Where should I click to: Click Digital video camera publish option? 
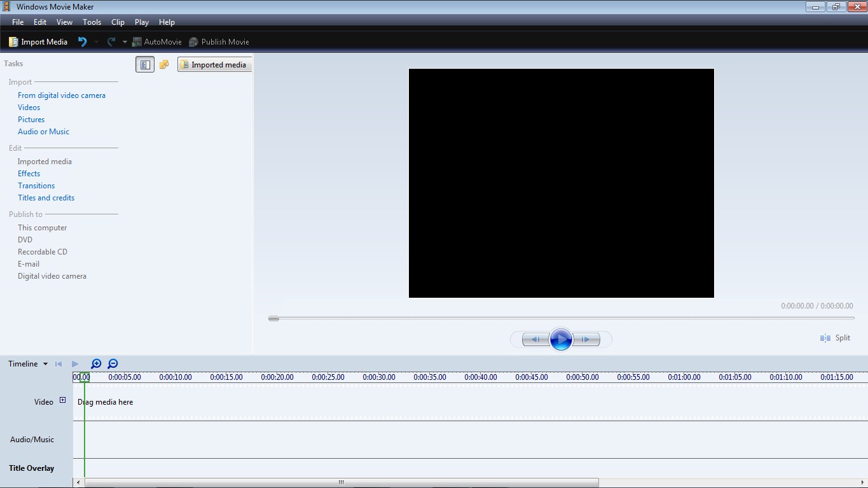(52, 276)
